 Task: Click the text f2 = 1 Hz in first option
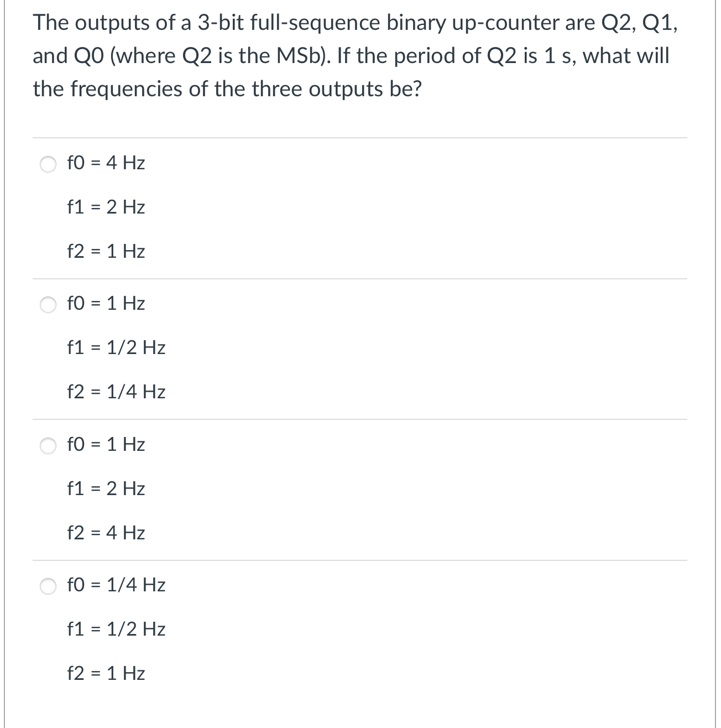tap(105, 252)
